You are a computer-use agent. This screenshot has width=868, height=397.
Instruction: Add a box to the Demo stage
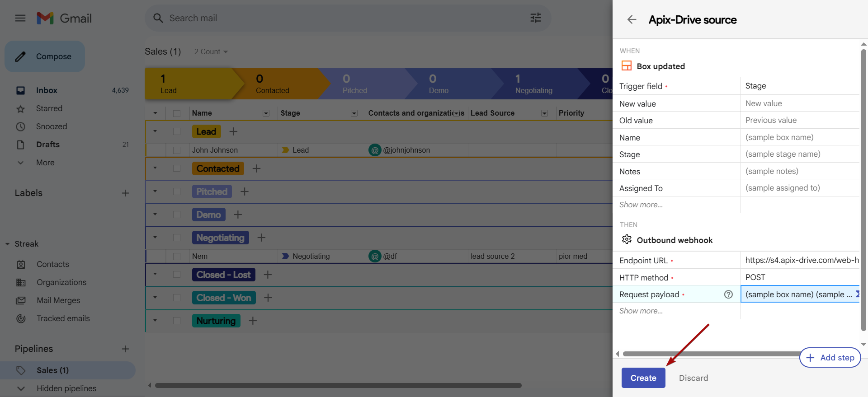click(238, 215)
